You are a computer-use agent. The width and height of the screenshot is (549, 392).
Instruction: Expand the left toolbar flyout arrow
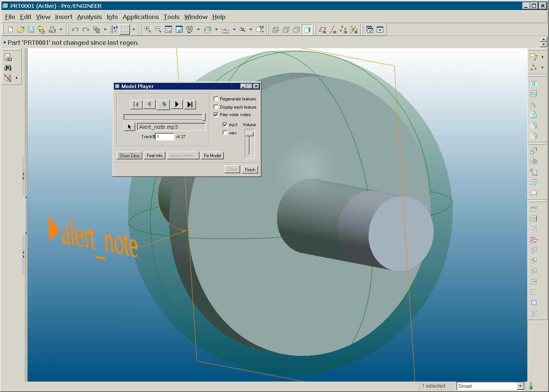tap(16, 78)
